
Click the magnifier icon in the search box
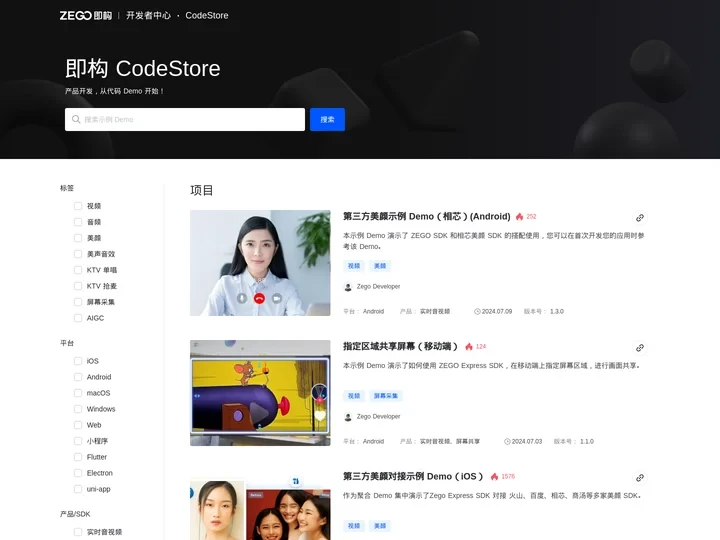(x=76, y=119)
